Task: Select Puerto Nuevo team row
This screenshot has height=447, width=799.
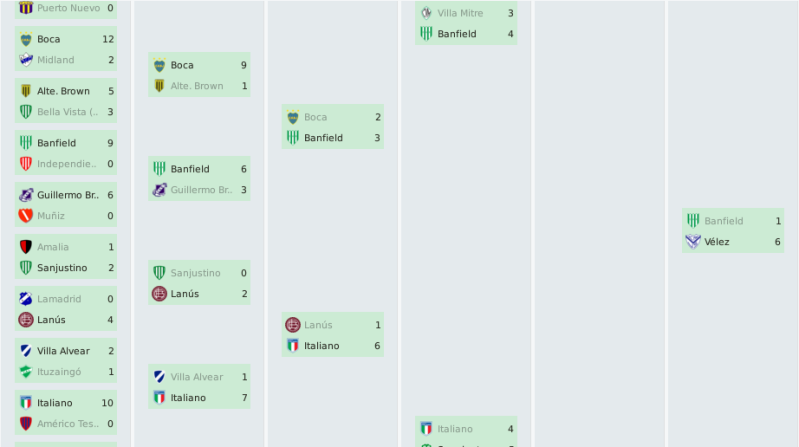Action: pyautogui.click(x=66, y=8)
